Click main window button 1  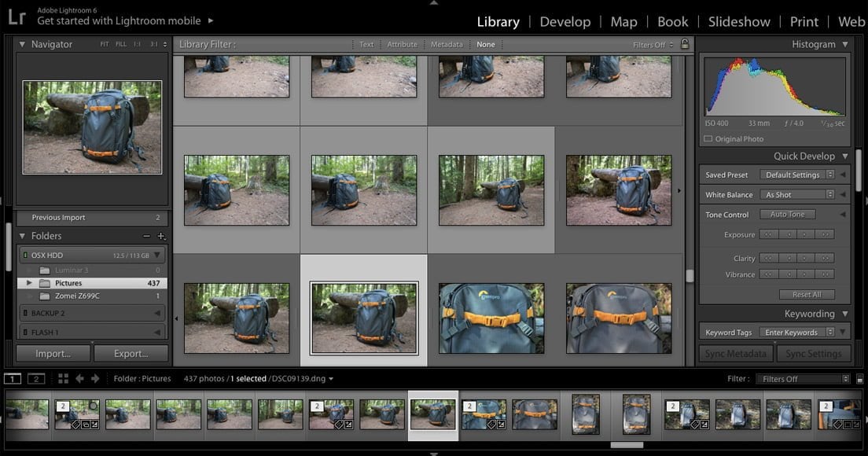[x=13, y=378]
